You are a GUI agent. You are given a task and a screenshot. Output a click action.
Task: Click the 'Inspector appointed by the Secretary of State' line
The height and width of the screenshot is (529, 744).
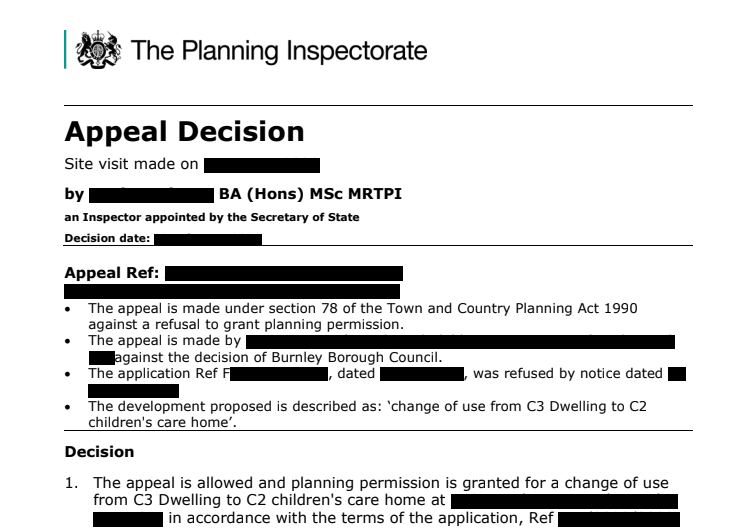click(x=211, y=217)
